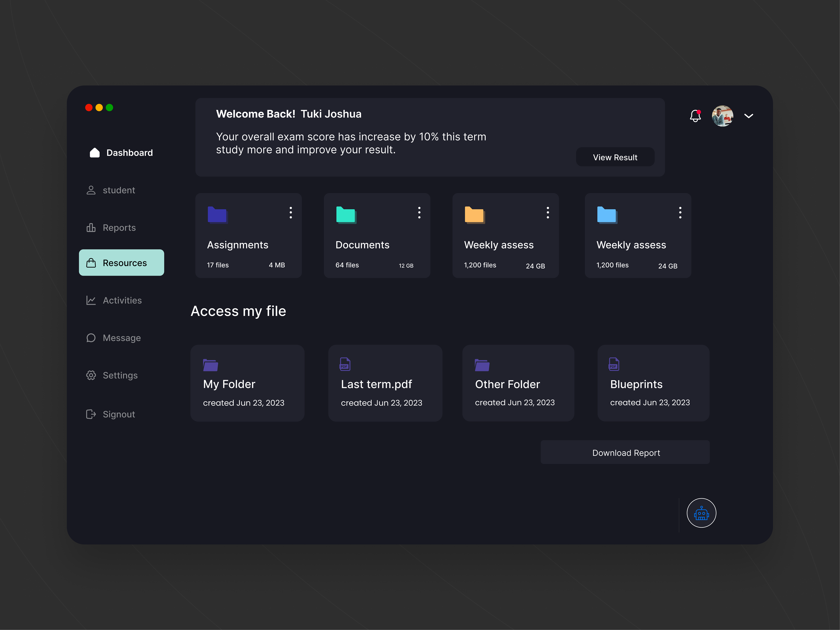840x630 pixels.
Task: Click the teal Documents folder icon
Action: coord(346,215)
